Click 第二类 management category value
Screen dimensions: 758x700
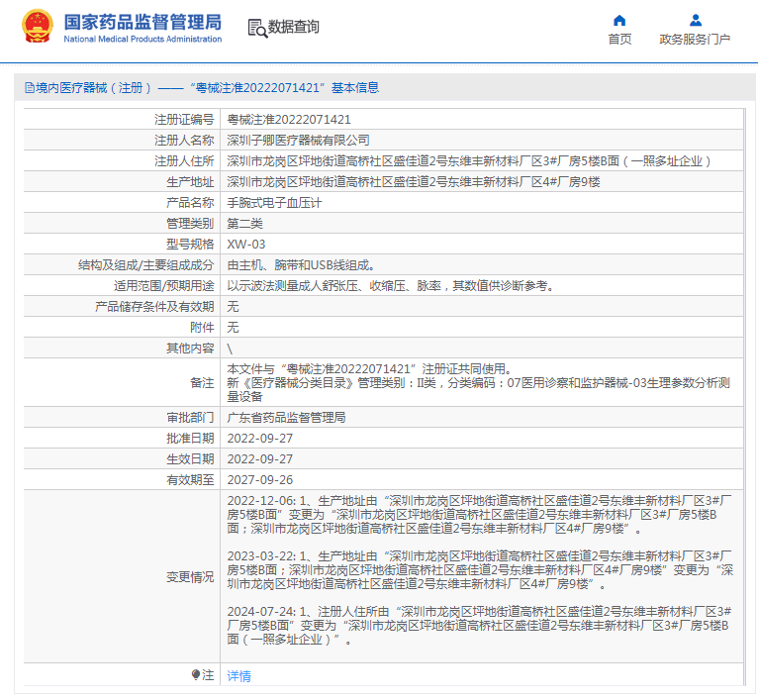(244, 224)
